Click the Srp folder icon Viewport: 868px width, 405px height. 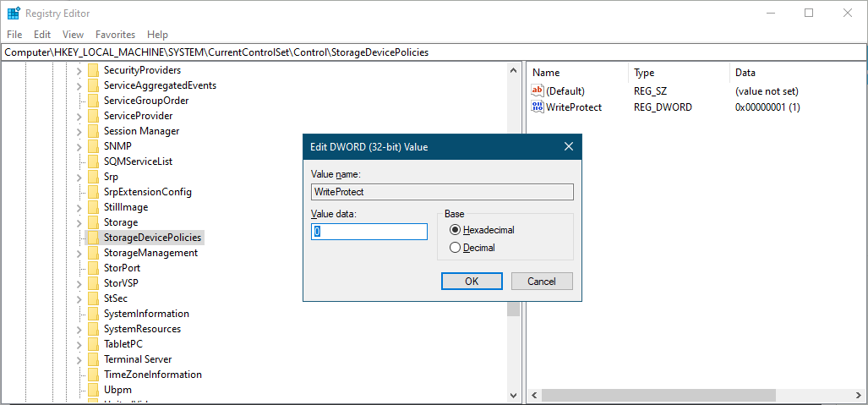point(93,177)
